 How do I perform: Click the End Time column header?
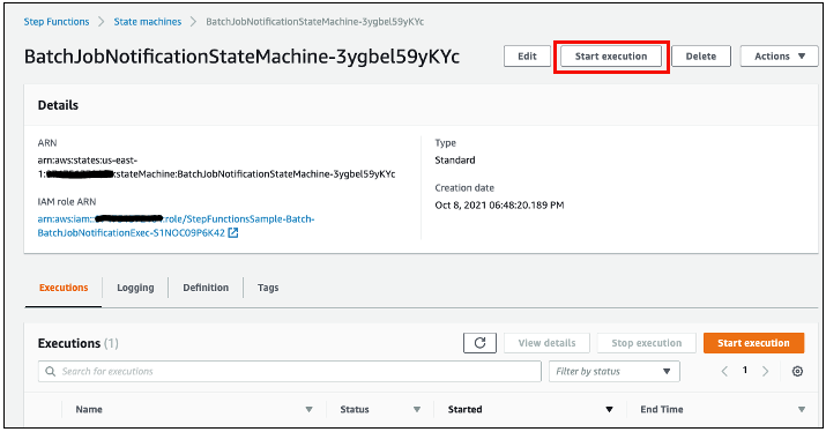pyautogui.click(x=661, y=409)
